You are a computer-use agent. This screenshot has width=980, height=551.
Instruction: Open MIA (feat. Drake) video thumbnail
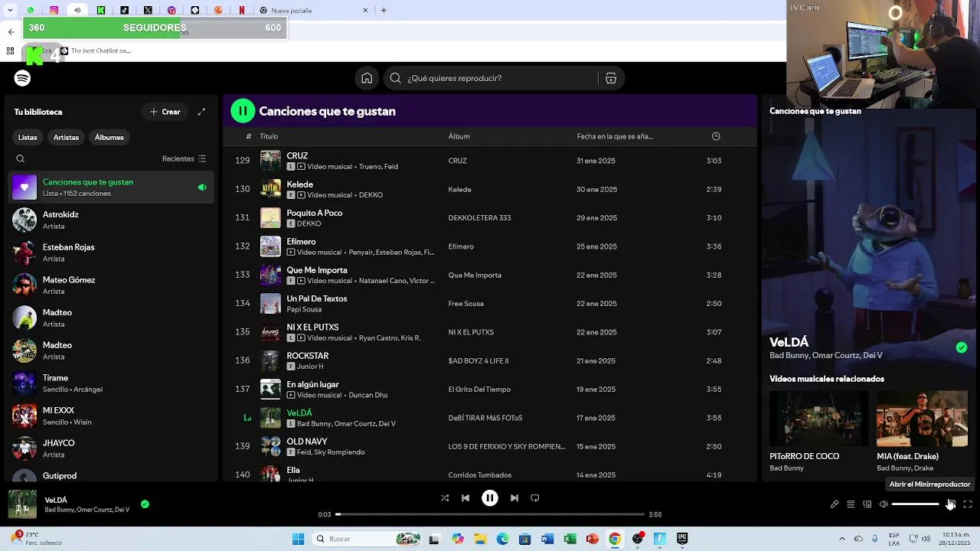tap(923, 419)
